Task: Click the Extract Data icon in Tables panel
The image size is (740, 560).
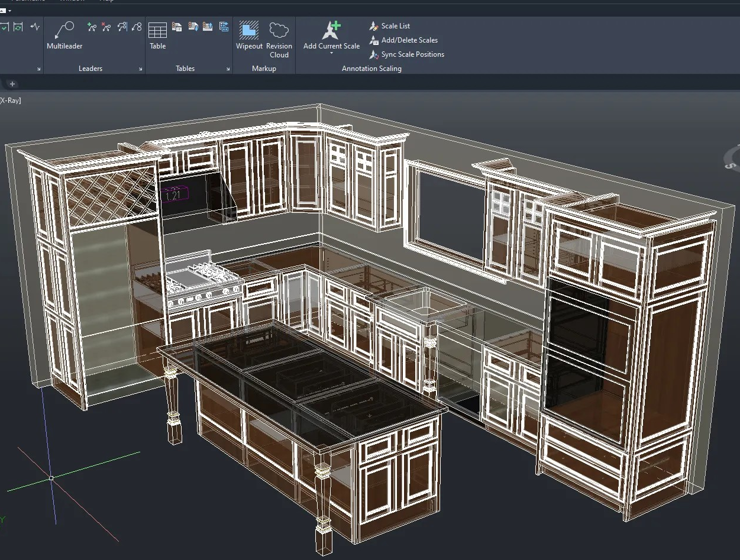Action: [x=176, y=28]
